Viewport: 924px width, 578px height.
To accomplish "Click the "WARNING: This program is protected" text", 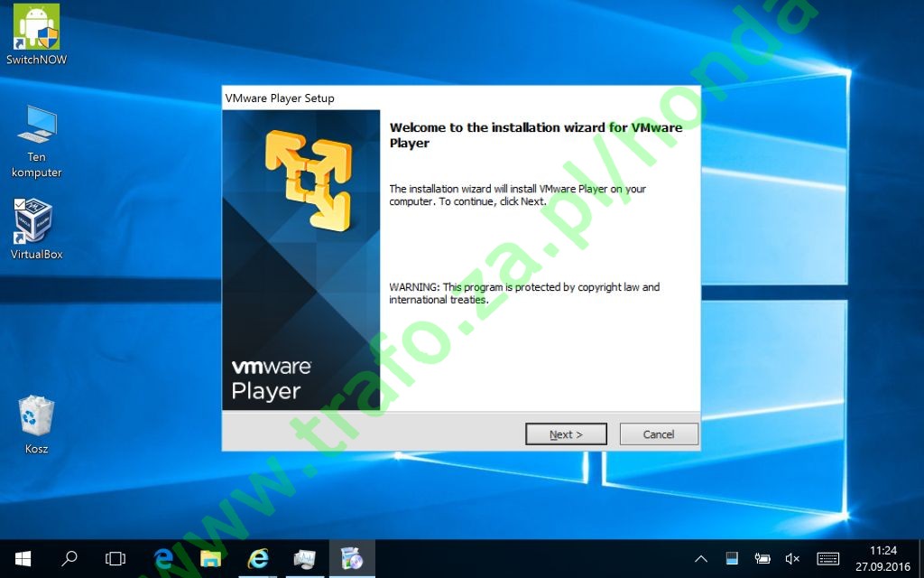I will tap(524, 294).
